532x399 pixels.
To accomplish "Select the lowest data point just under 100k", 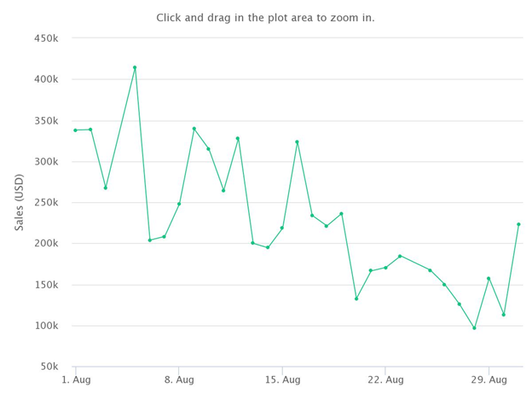I will [x=474, y=328].
